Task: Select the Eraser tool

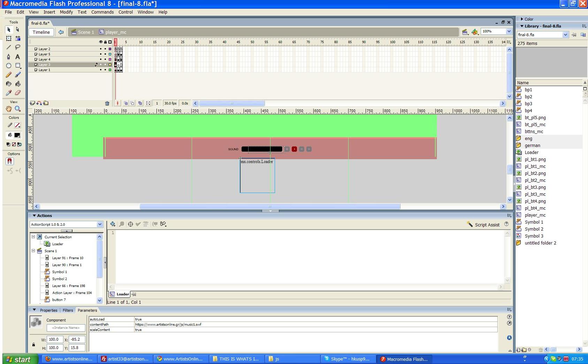Action: pyautogui.click(x=18, y=93)
